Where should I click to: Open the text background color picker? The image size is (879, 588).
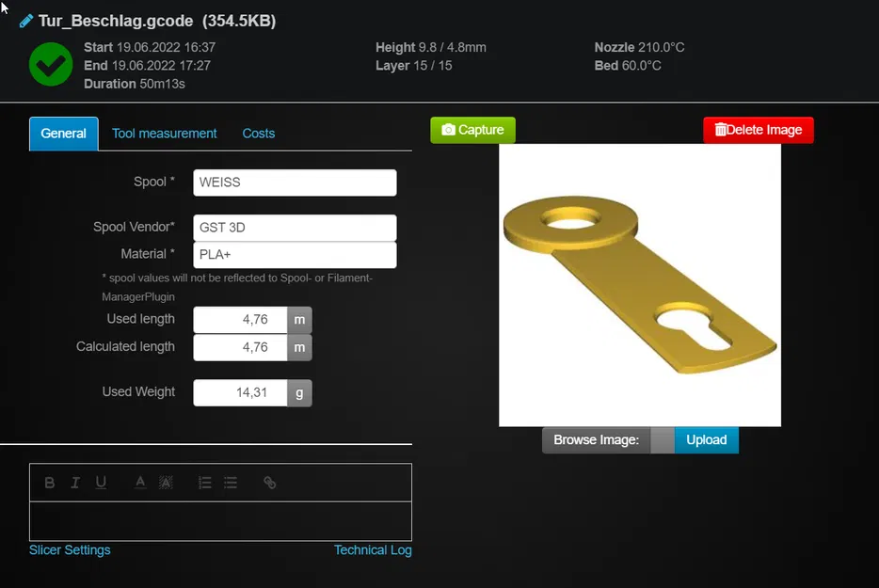pyautogui.click(x=166, y=483)
